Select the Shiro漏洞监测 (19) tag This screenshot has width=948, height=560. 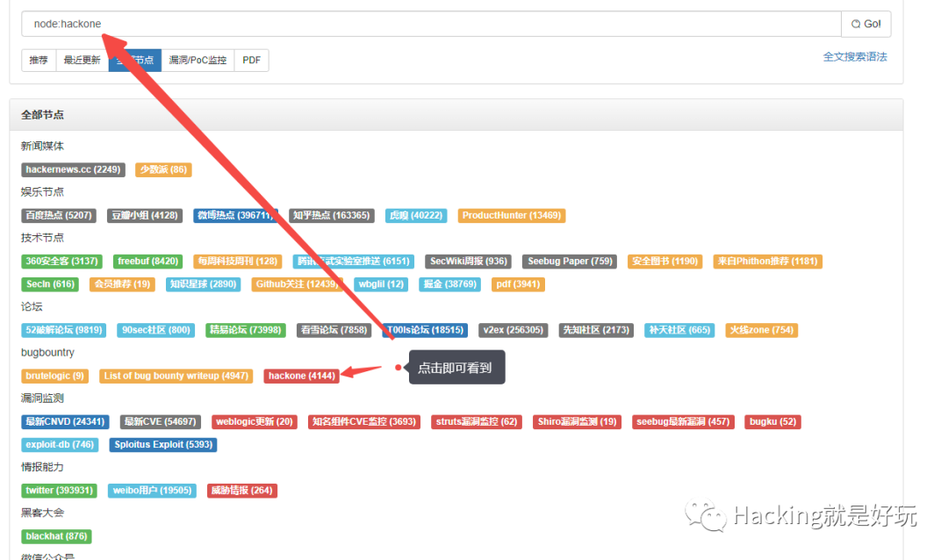578,422
